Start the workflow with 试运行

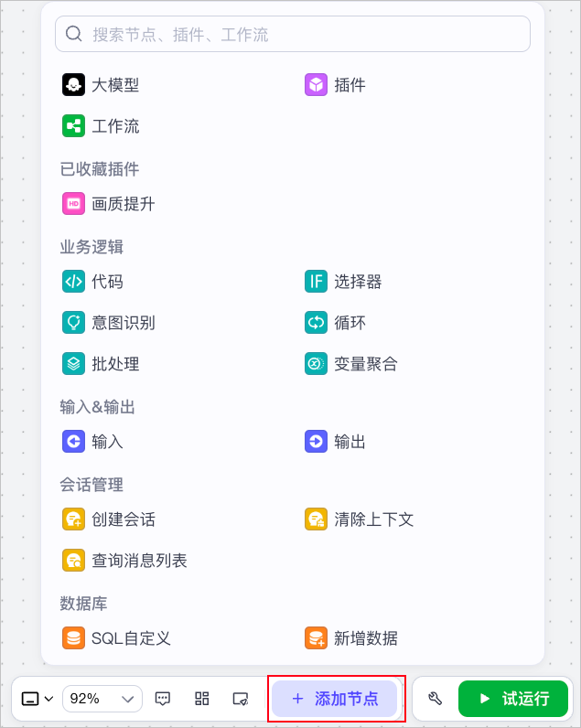pyautogui.click(x=513, y=699)
